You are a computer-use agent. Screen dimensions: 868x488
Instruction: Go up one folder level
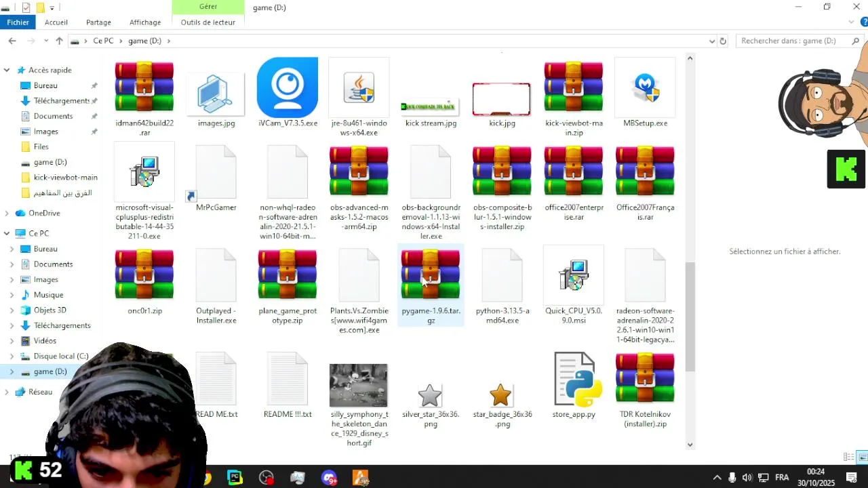[x=59, y=41]
